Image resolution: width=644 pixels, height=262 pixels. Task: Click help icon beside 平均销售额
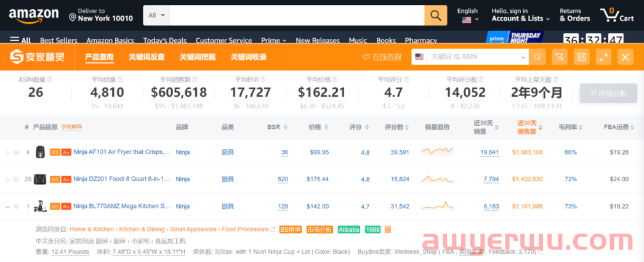click(195, 80)
